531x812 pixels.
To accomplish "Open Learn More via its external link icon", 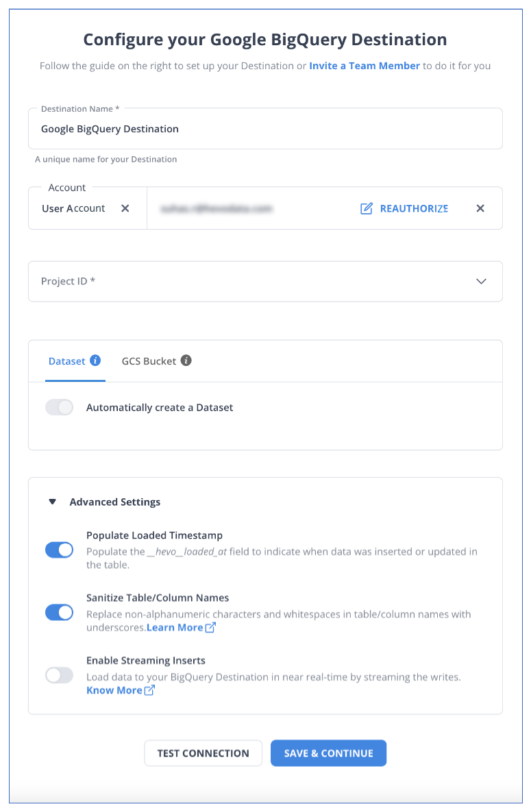I will point(209,627).
